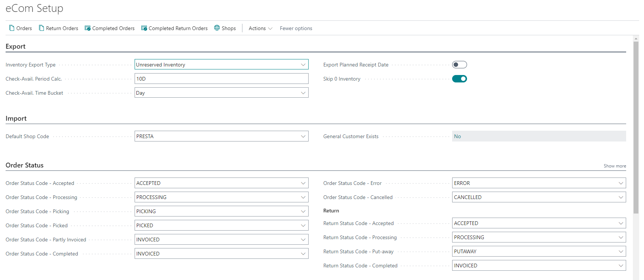Open the Shops page
644x280 pixels.
tap(225, 28)
